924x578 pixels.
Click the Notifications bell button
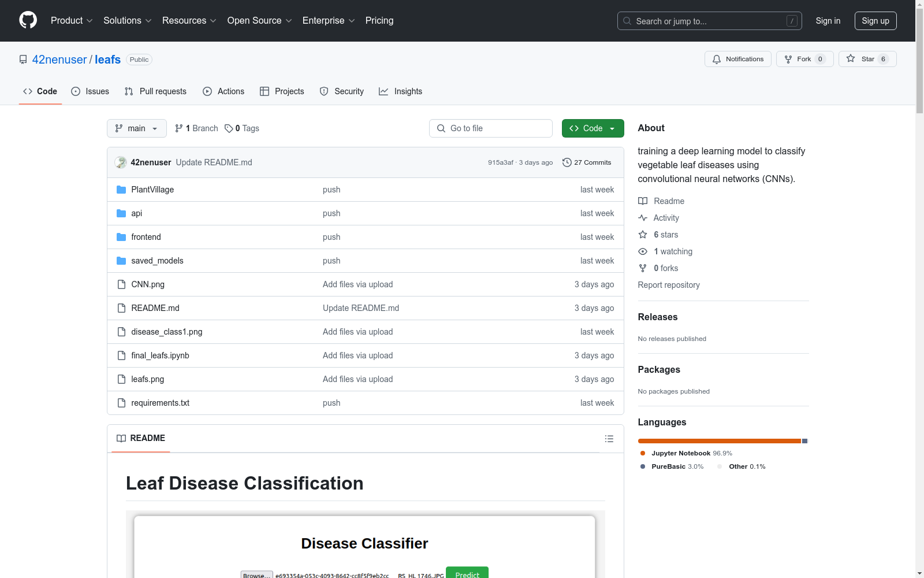(737, 59)
